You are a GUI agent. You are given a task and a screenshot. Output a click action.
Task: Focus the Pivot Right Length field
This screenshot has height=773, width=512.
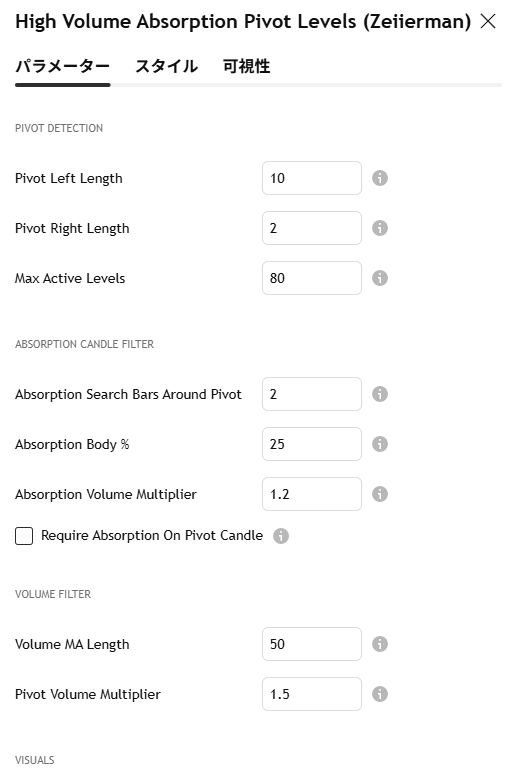coord(312,228)
